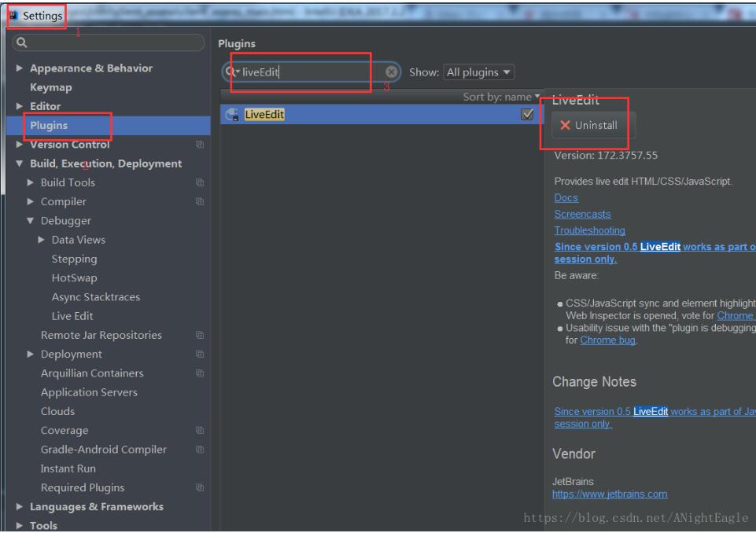Image resolution: width=756 pixels, height=533 pixels.
Task: Select the LiveEdit row in plugin list
Action: 381,114
